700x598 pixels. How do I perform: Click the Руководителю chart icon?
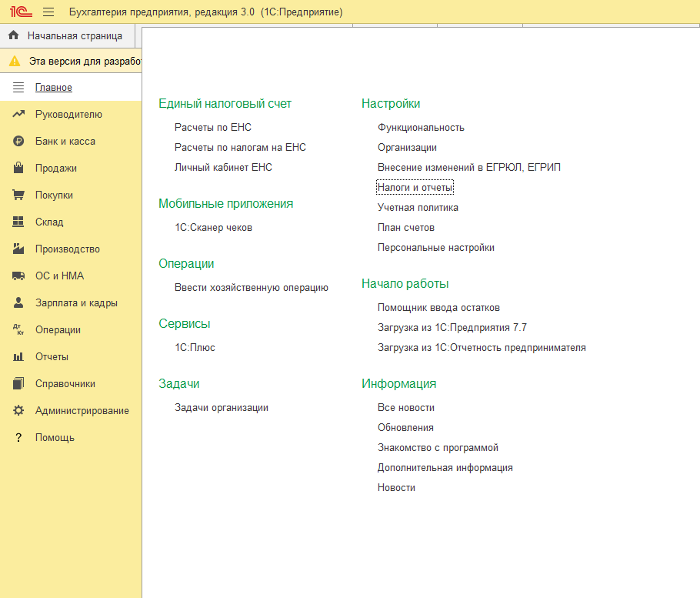pos(18,115)
